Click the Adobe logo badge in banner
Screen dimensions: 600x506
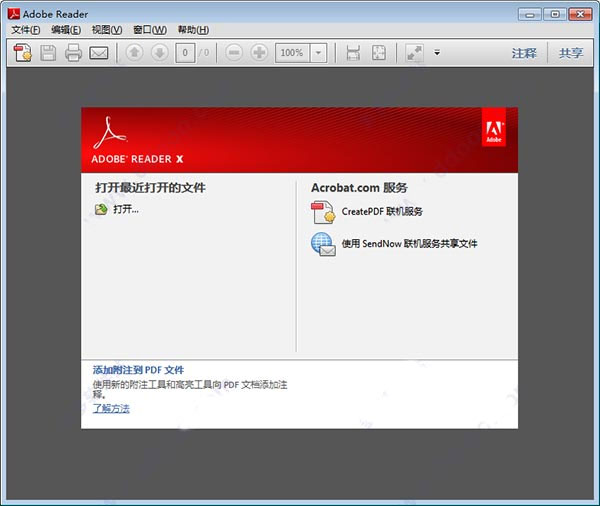coord(494,127)
